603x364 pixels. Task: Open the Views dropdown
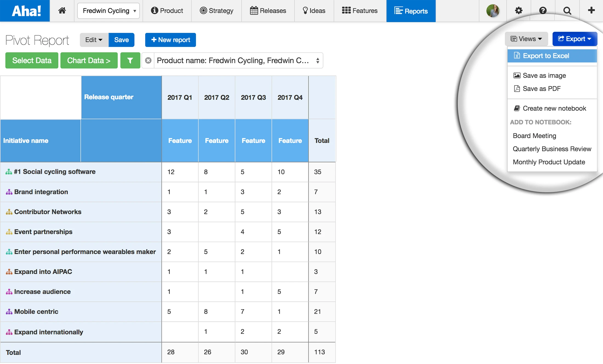(x=526, y=39)
